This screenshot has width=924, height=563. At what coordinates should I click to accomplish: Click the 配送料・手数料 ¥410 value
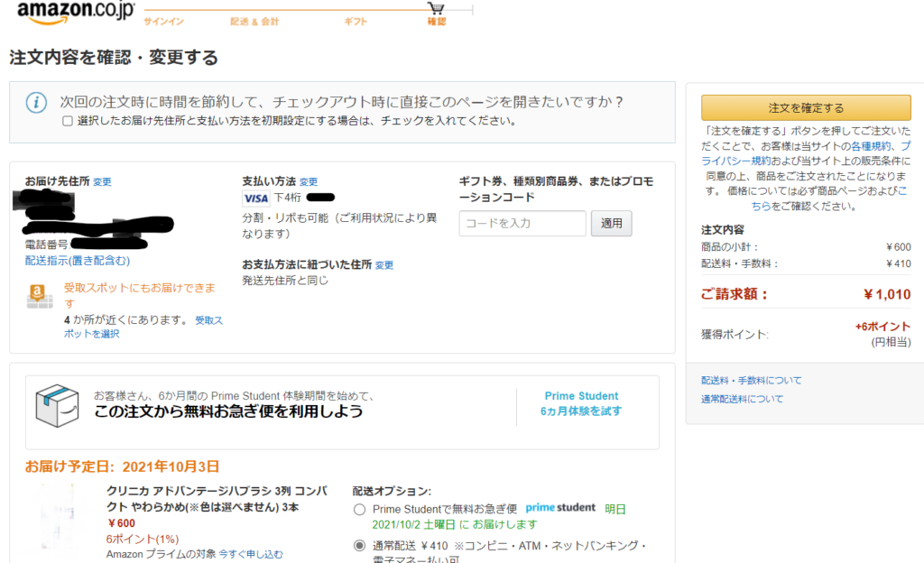click(x=898, y=263)
